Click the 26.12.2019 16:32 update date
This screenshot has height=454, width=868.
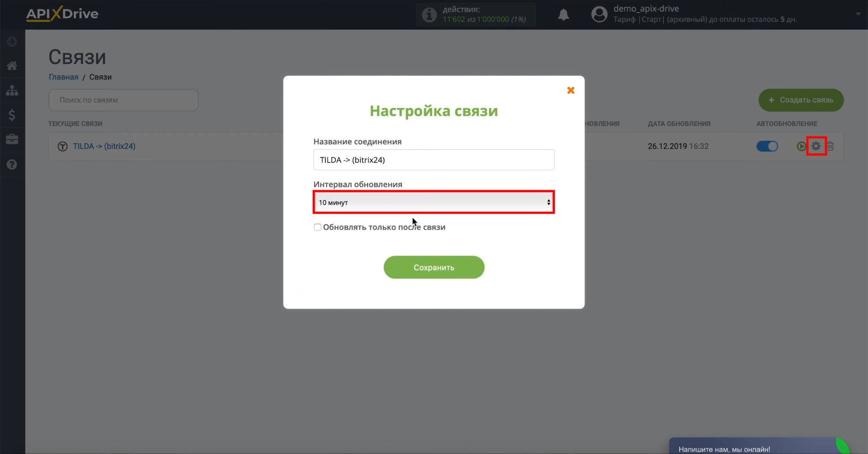[x=678, y=146]
